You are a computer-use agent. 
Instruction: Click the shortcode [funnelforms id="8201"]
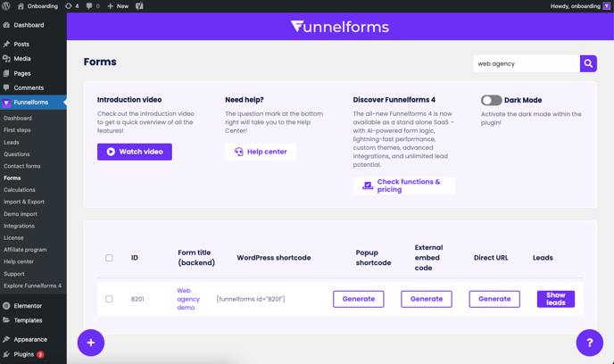251,299
